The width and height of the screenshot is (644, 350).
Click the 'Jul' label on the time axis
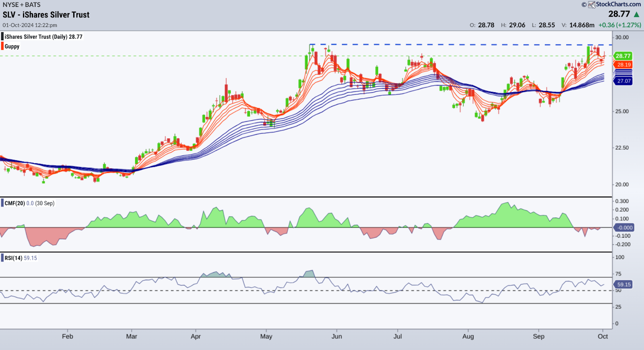[x=398, y=336]
